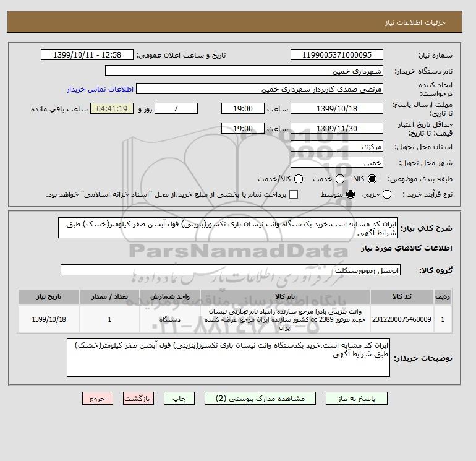The width and height of the screenshot is (476, 461).
Task: Click goods group field اتومبیل وموتورسیکلت
Action: (231, 270)
